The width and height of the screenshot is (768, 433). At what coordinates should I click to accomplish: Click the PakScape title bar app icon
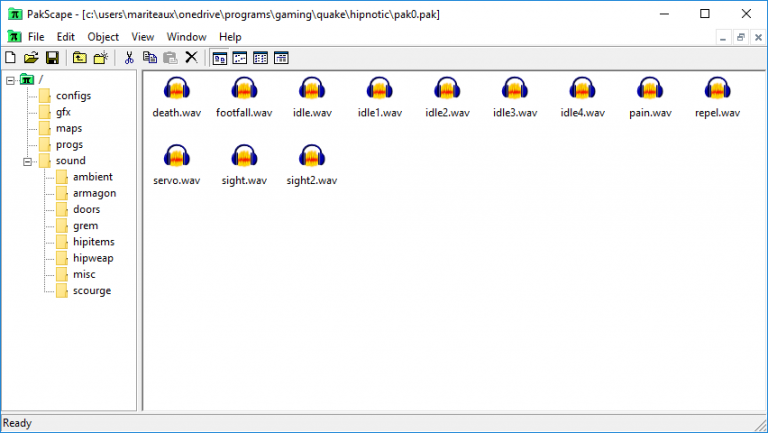15,14
